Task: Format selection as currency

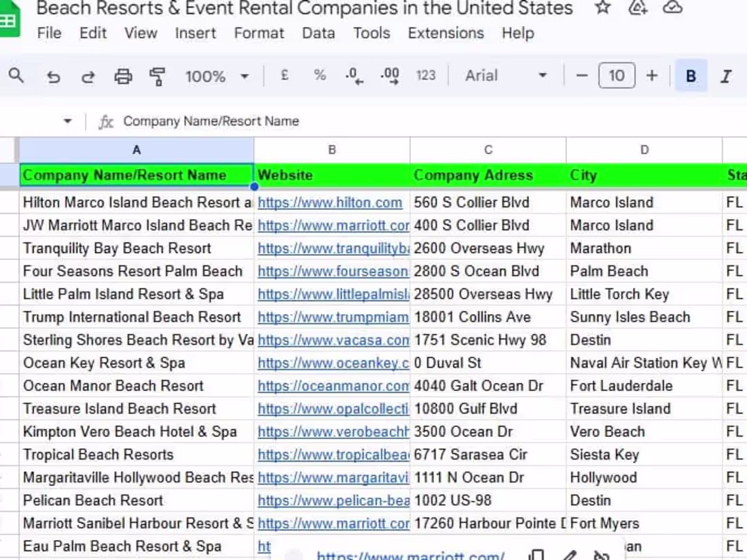Action: coord(285,76)
